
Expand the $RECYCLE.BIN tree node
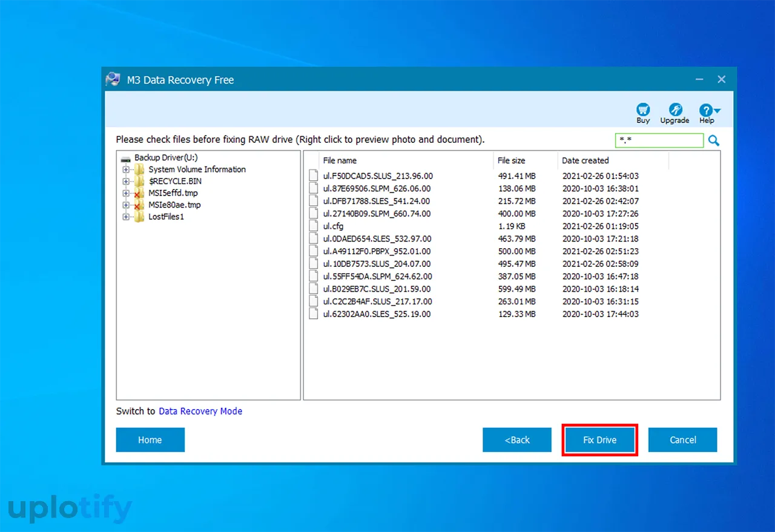click(x=126, y=181)
